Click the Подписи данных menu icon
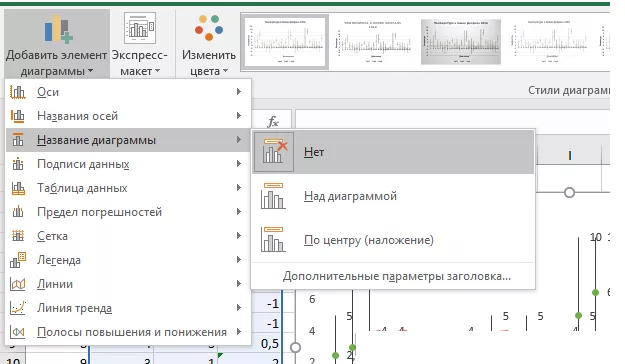625x364 pixels. [18, 164]
